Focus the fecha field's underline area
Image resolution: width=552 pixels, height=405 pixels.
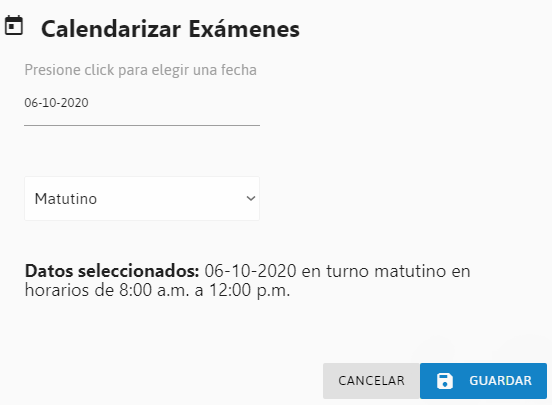pyautogui.click(x=142, y=124)
